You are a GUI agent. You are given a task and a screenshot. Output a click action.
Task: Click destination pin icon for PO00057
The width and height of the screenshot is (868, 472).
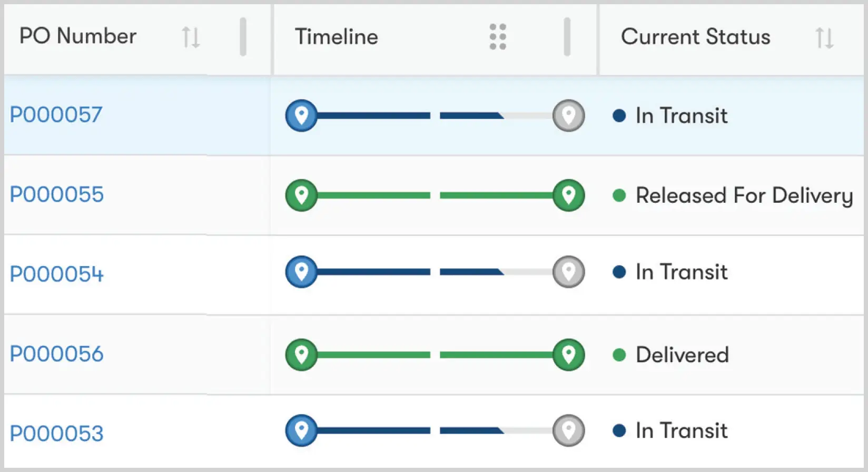pos(568,115)
